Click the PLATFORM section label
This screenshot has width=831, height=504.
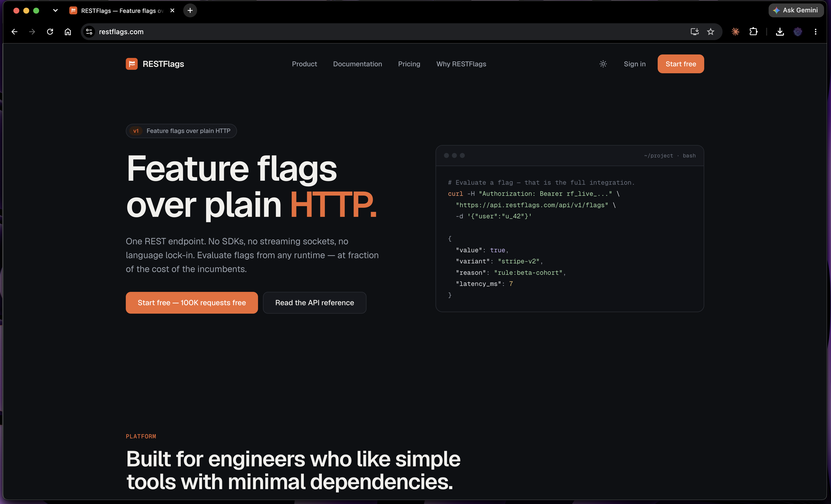coord(141,436)
